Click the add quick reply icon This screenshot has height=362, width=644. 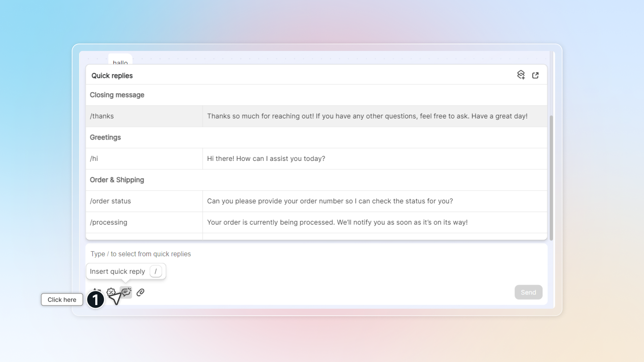(521, 75)
